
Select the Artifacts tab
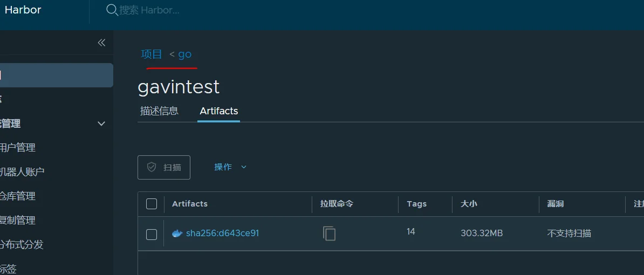pyautogui.click(x=218, y=111)
